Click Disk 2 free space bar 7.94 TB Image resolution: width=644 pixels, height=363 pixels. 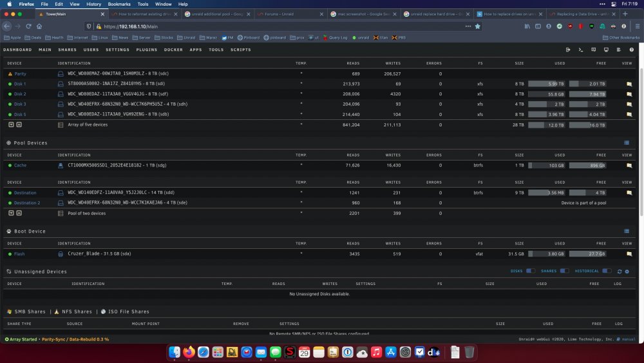tap(587, 94)
